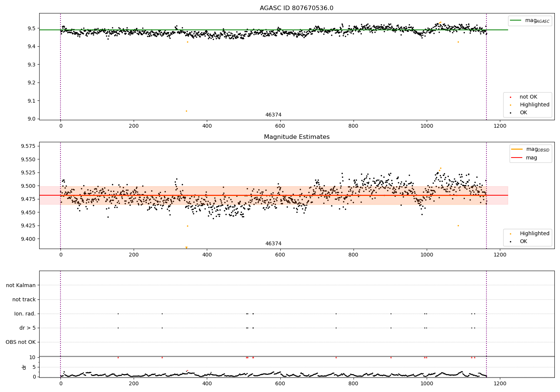The image size is (560, 392).
Task: Click the mag OBSID legend label
Action: pos(538,149)
